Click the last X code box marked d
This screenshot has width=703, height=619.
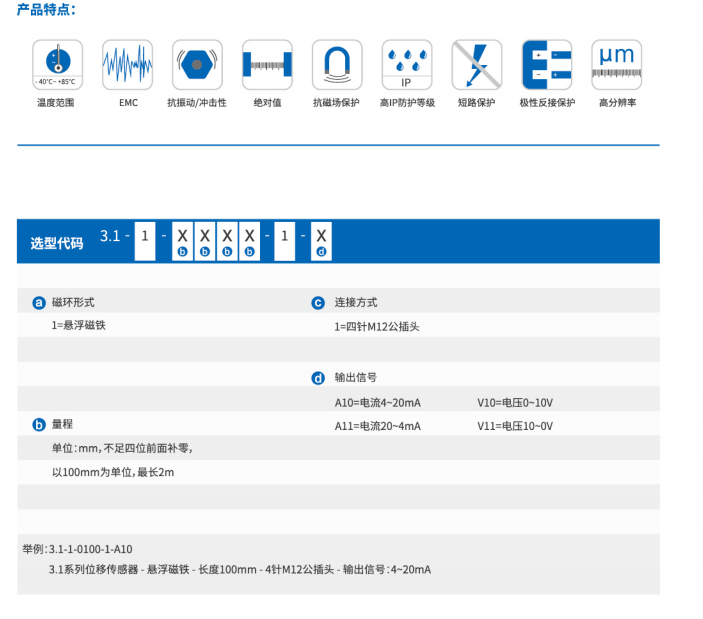pos(321,240)
